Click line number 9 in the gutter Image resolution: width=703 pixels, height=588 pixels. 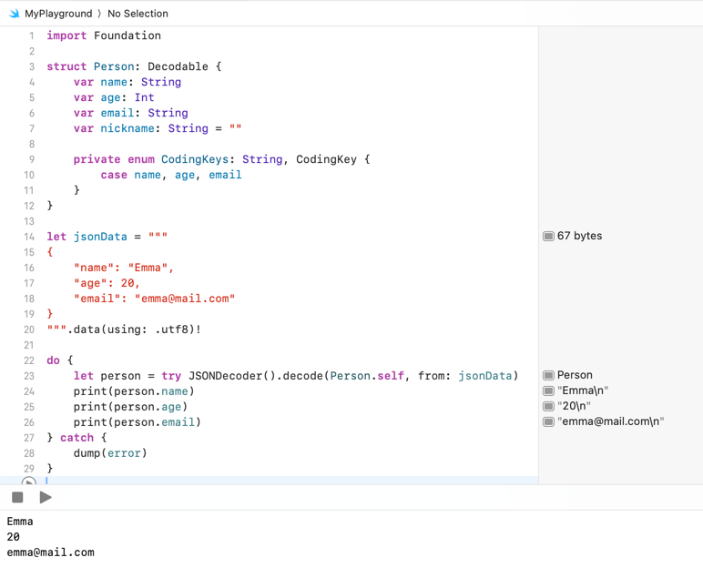31,159
